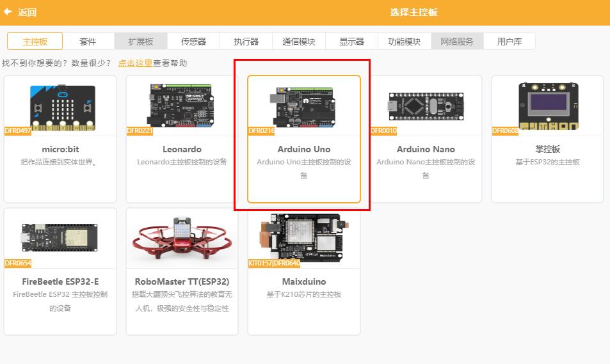Switch to the 执行器 tab
This screenshot has height=364, width=610.
[246, 41]
